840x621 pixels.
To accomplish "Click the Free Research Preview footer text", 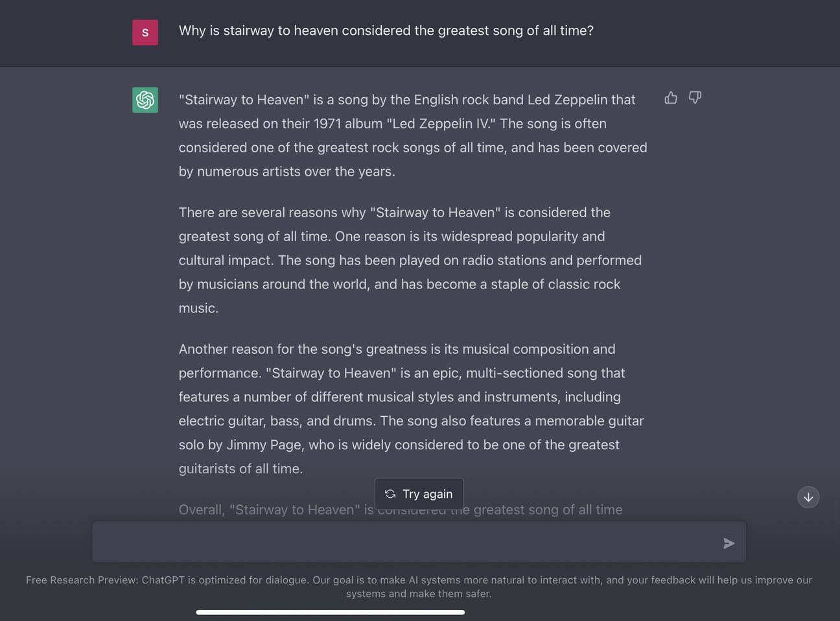I will tap(419, 587).
